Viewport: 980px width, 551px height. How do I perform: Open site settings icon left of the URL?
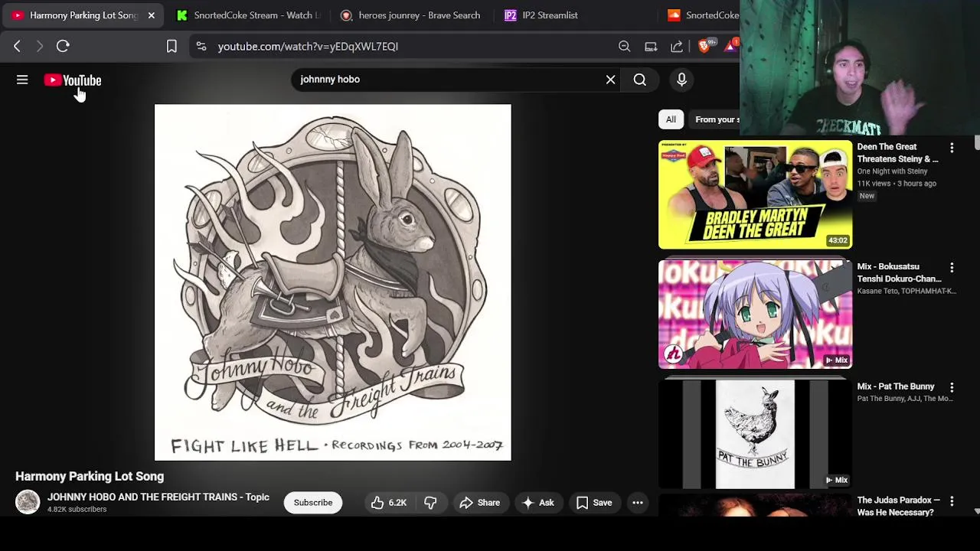201,46
